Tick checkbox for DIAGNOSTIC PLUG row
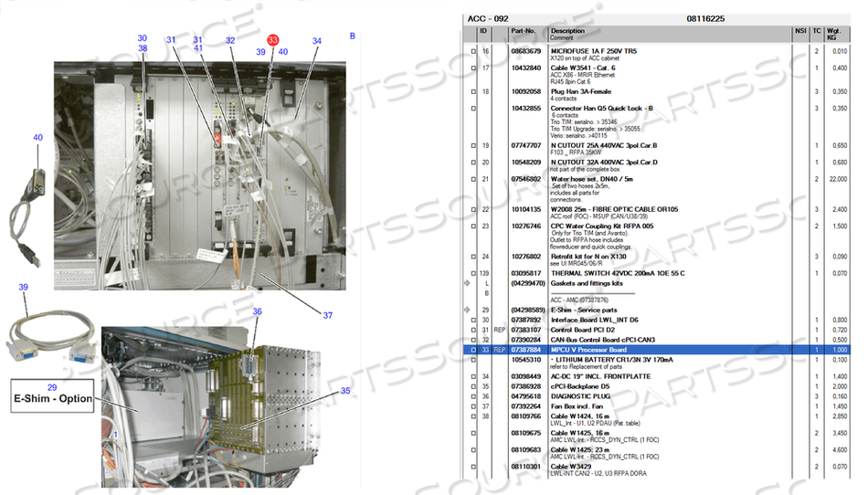 pyautogui.click(x=473, y=395)
